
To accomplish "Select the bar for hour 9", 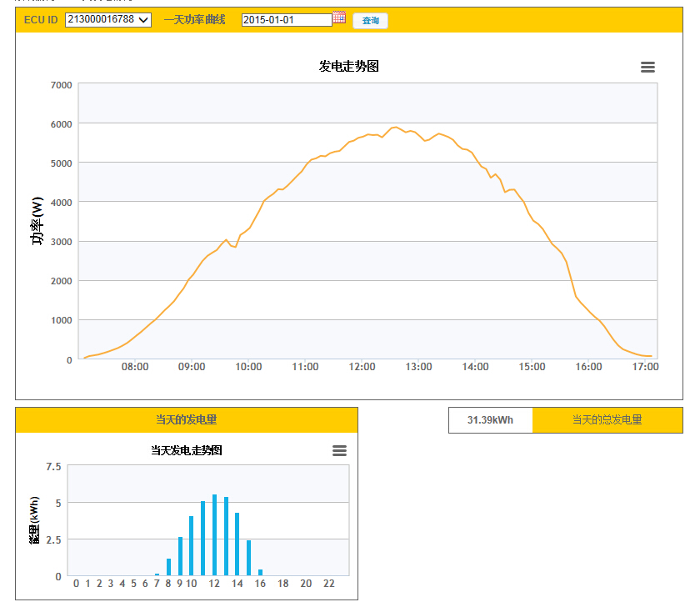I will (x=180, y=556).
